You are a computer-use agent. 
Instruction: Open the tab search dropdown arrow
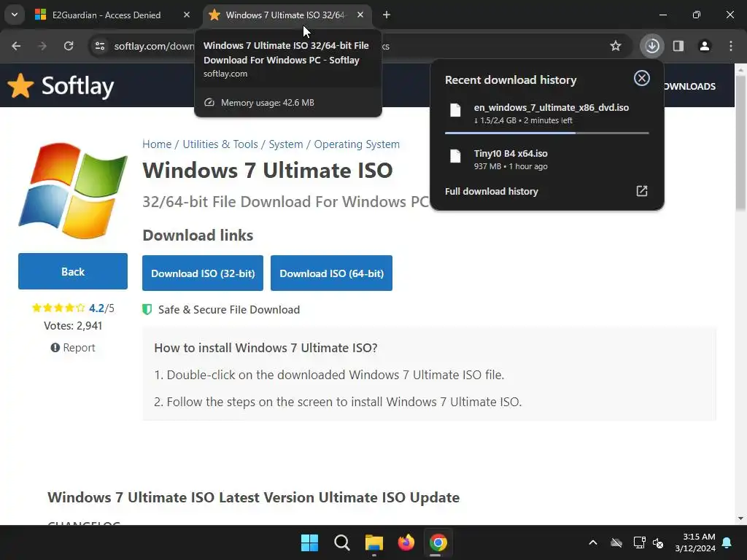coord(15,15)
